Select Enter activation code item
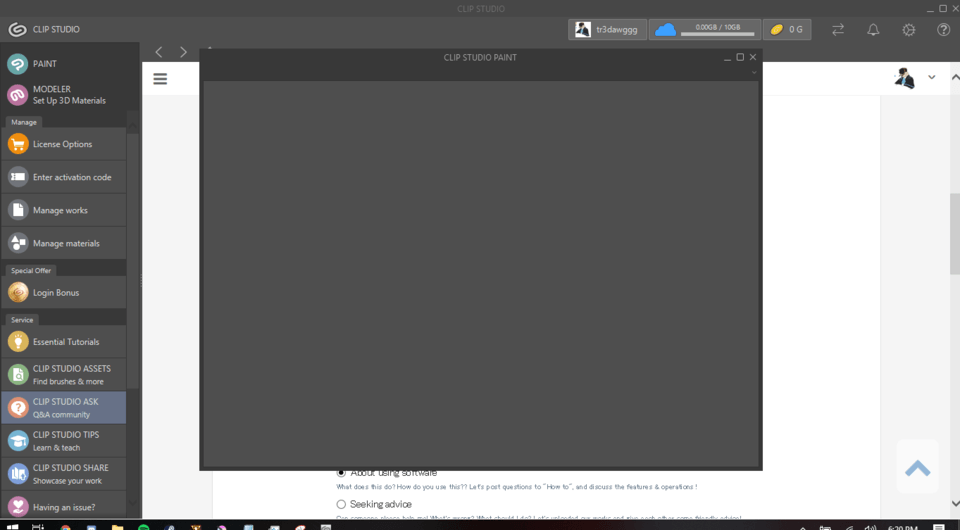This screenshot has width=960, height=530. pyautogui.click(x=64, y=177)
